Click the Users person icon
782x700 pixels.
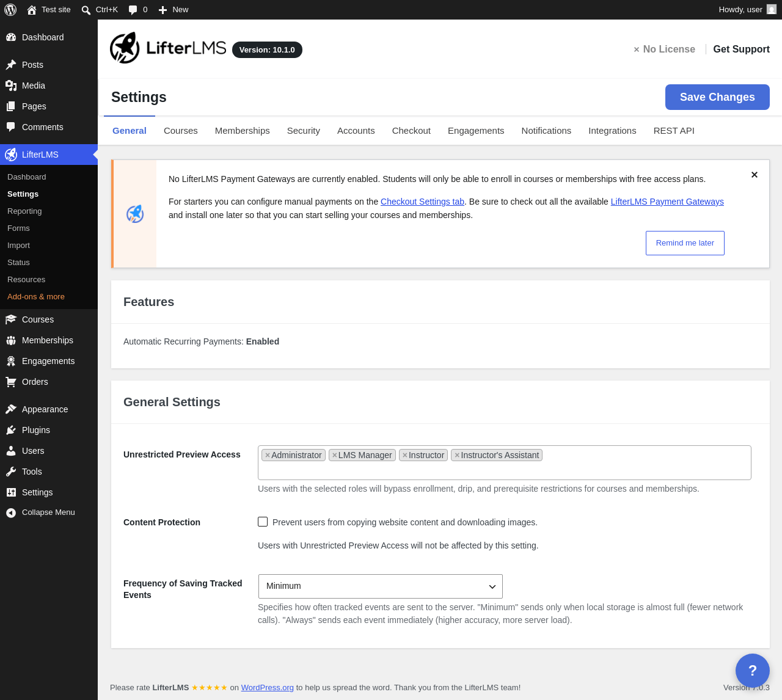tap(11, 451)
